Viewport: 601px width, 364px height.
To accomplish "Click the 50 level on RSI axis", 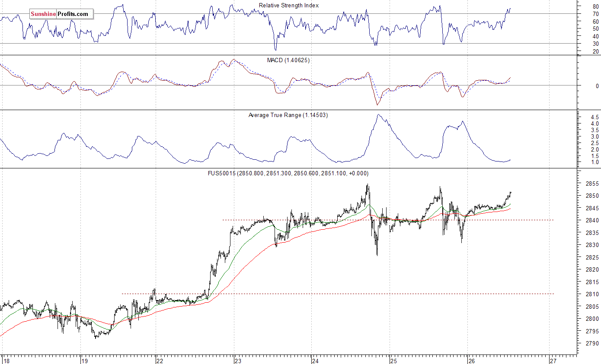I will tap(595, 29).
